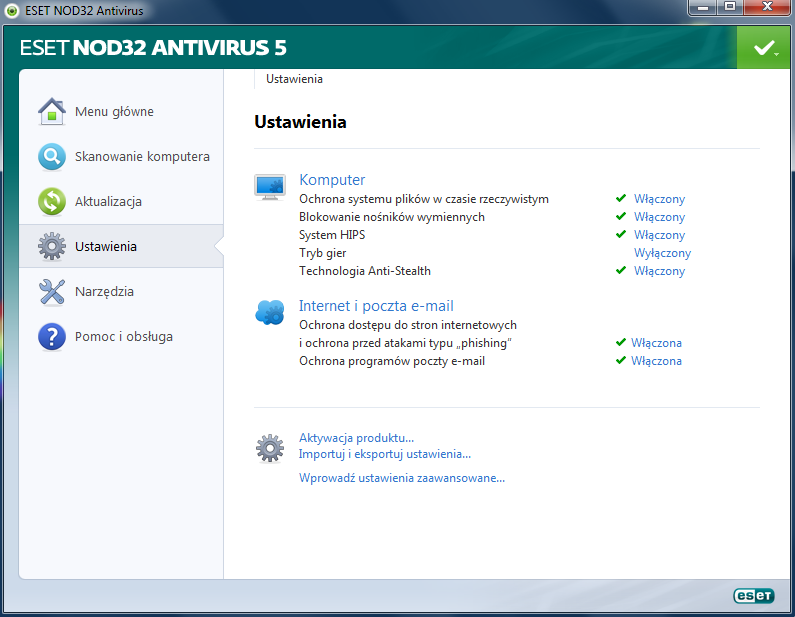The height and width of the screenshot is (617, 795).
Task: Close the ESET NOD32 Antivirus window
Action: [x=768, y=7]
